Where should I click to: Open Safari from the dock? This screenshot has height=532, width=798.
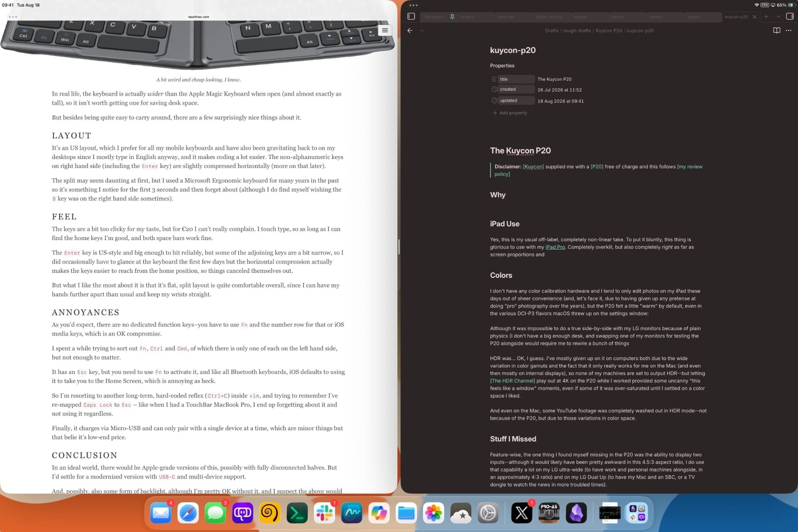(188, 513)
